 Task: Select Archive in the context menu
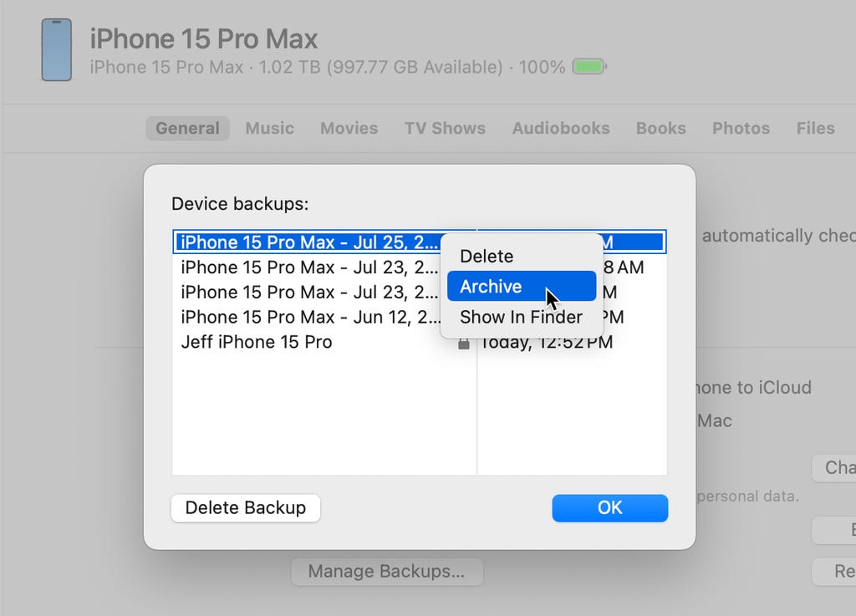(491, 287)
